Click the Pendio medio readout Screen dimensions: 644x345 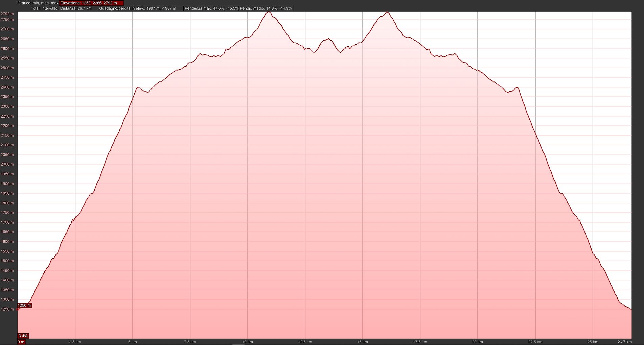tap(266, 8)
